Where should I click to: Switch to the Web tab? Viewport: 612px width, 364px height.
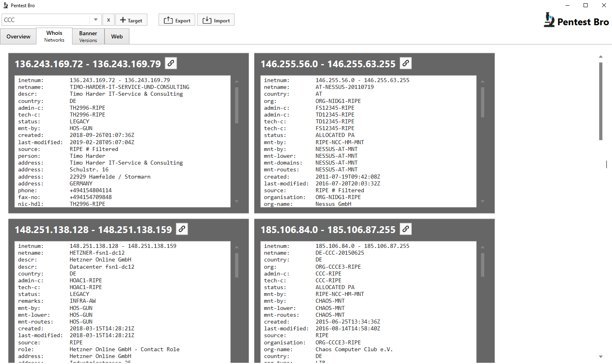[117, 36]
